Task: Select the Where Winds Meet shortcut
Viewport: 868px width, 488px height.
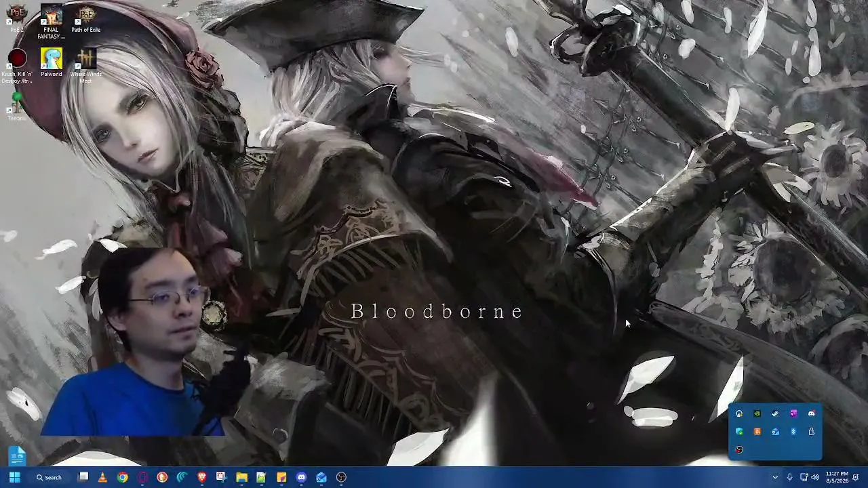Action: point(85,66)
